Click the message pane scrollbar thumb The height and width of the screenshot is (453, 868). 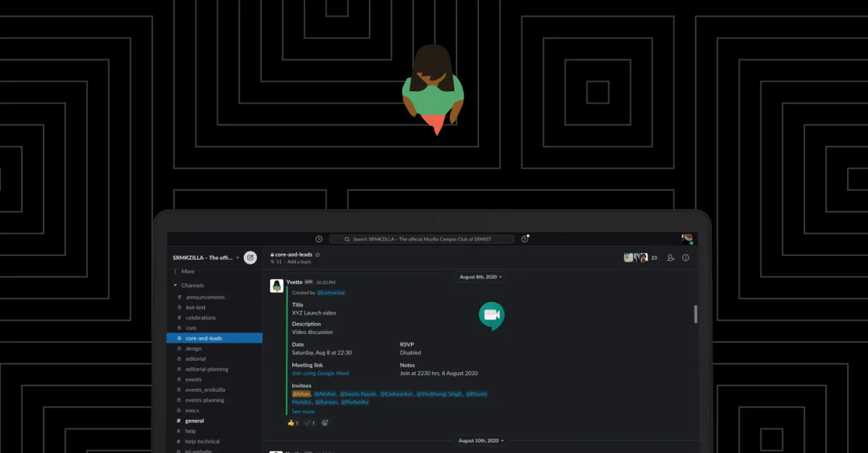[x=696, y=314]
